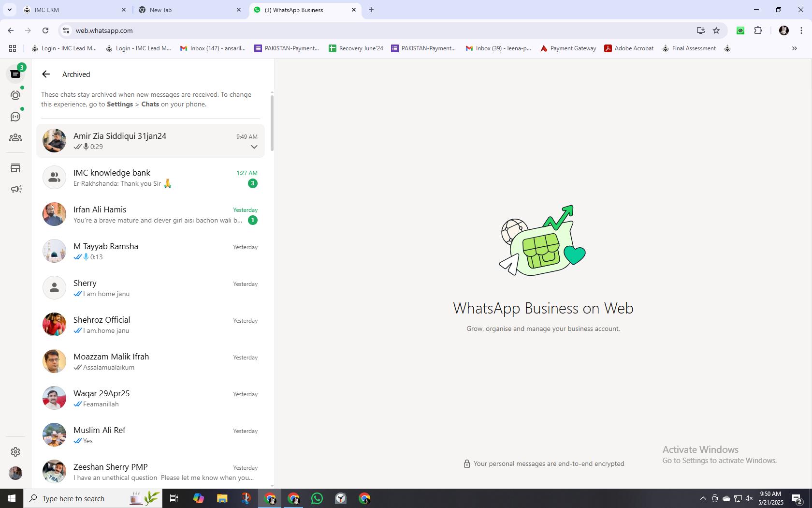Open Muslim Ali Ref chat
The height and width of the screenshot is (508, 812).
(150, 435)
